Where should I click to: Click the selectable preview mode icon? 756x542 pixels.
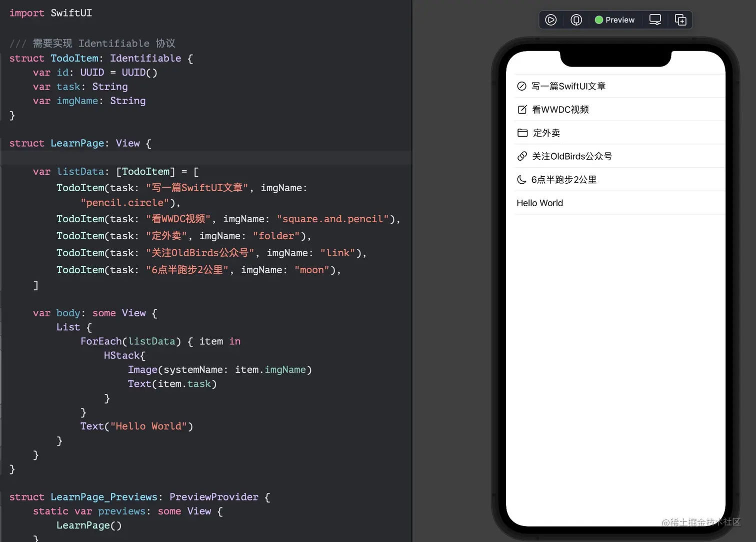pos(576,20)
